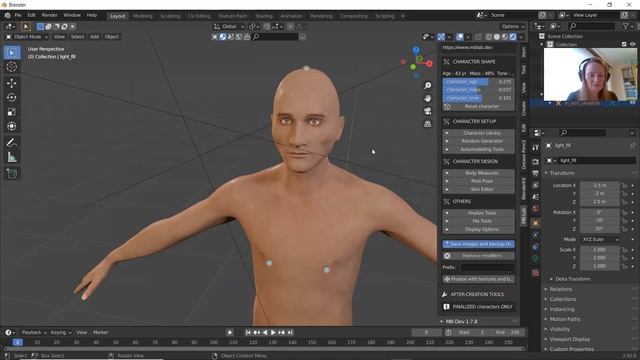
Task: Click the Prefix input field
Action: click(487, 268)
